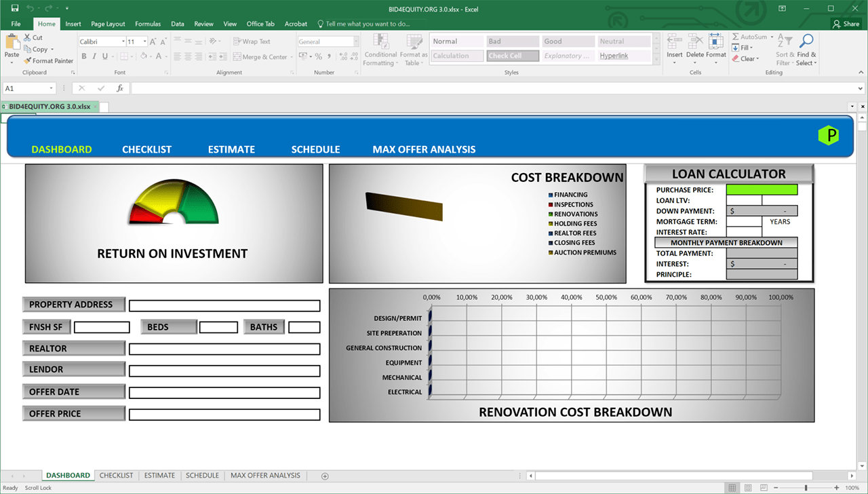Click the green P hexagon logo
868x494 pixels.
coord(829,135)
